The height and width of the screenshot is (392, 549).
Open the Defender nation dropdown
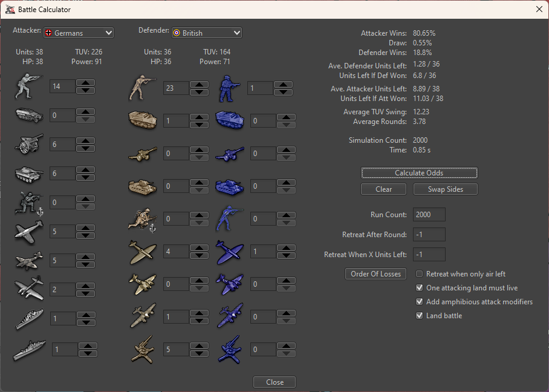point(206,33)
